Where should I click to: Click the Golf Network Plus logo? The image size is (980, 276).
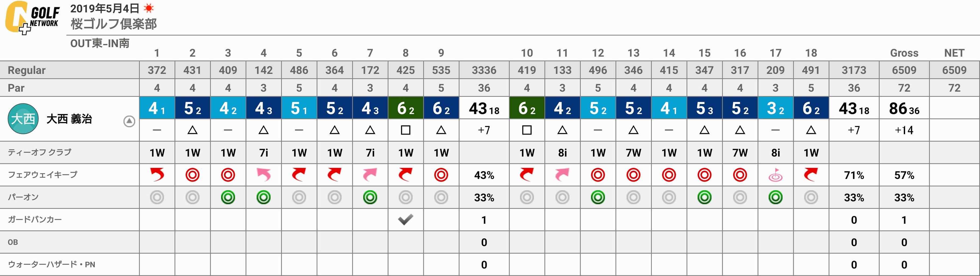click(32, 18)
